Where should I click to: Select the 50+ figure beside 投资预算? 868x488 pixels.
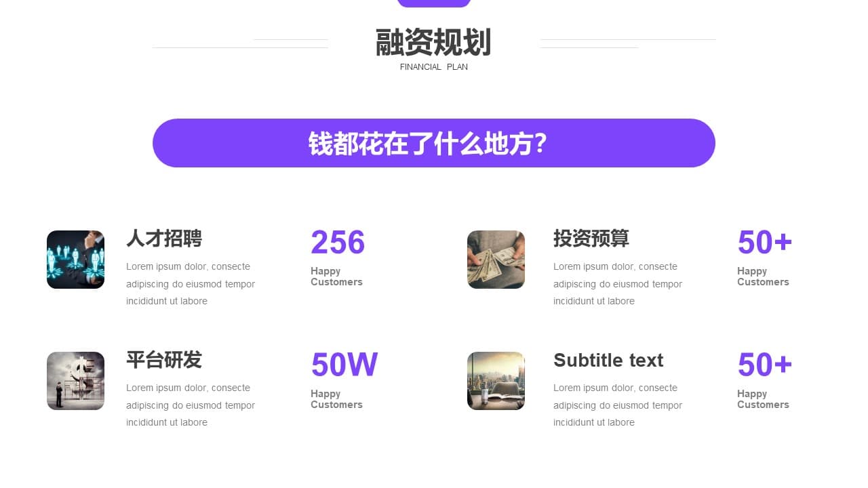click(x=765, y=243)
